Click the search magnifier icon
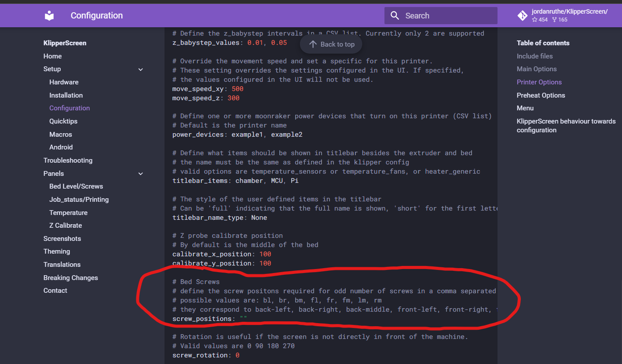The image size is (622, 364). point(395,15)
